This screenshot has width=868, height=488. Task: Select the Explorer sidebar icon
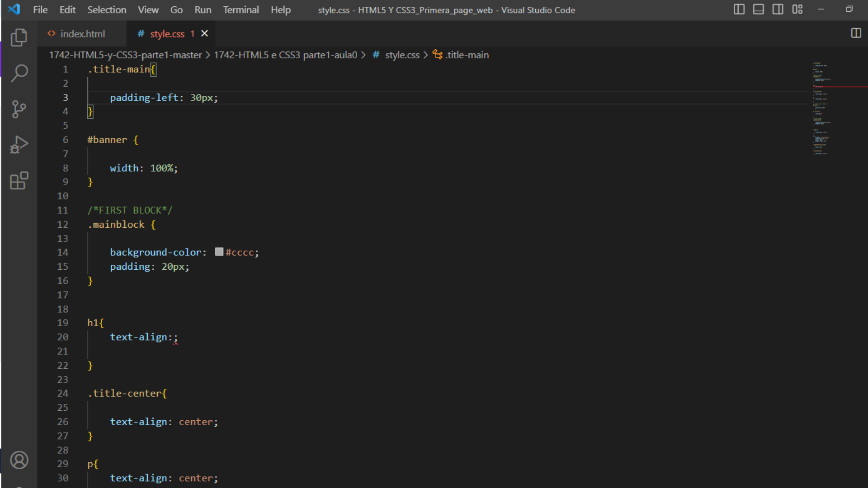tap(19, 37)
